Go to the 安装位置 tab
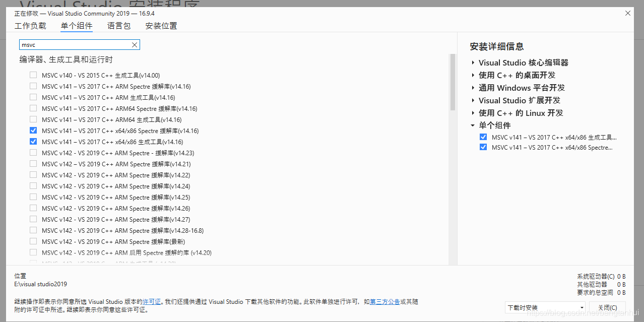Viewport: 644px width, 322px height. (161, 26)
